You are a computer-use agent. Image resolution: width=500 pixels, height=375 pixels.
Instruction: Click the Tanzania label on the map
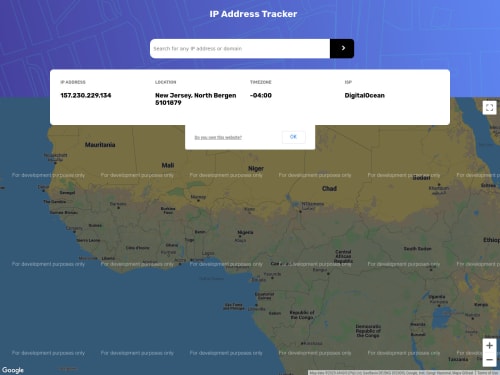tap(458, 359)
